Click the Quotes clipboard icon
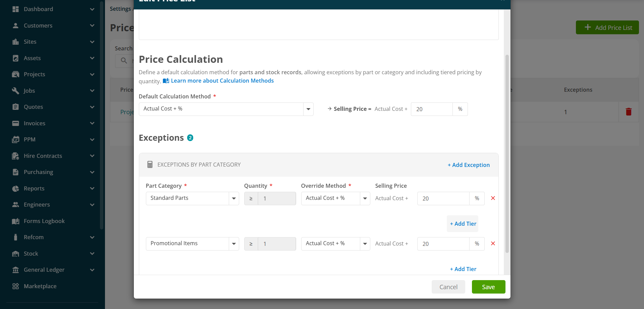Image resolution: width=644 pixels, height=309 pixels. pyautogui.click(x=15, y=107)
